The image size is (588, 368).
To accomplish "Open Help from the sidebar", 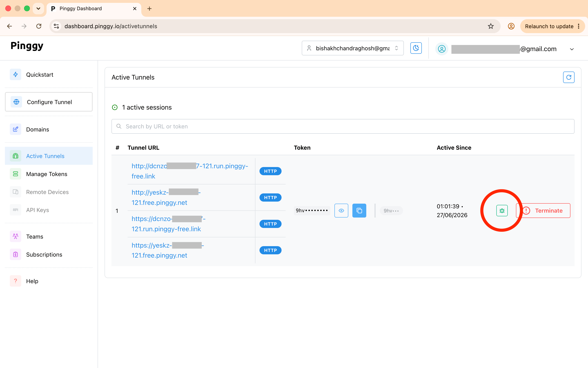I will pos(49,281).
